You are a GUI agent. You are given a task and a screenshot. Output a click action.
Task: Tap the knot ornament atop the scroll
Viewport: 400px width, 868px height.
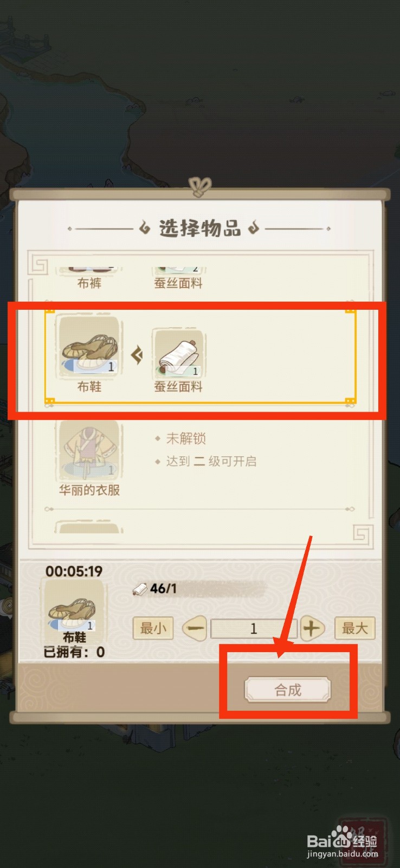(200, 187)
